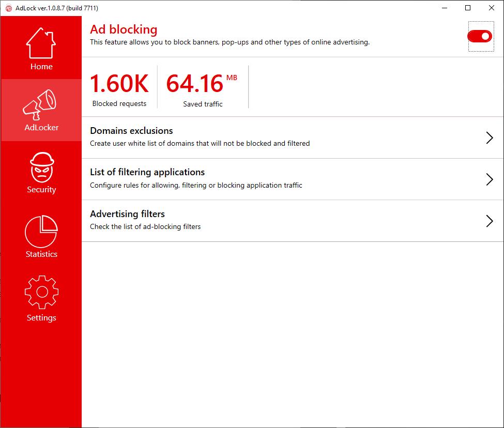Click the Advertising filters heading text
This screenshot has height=428, width=504.
pos(127,214)
